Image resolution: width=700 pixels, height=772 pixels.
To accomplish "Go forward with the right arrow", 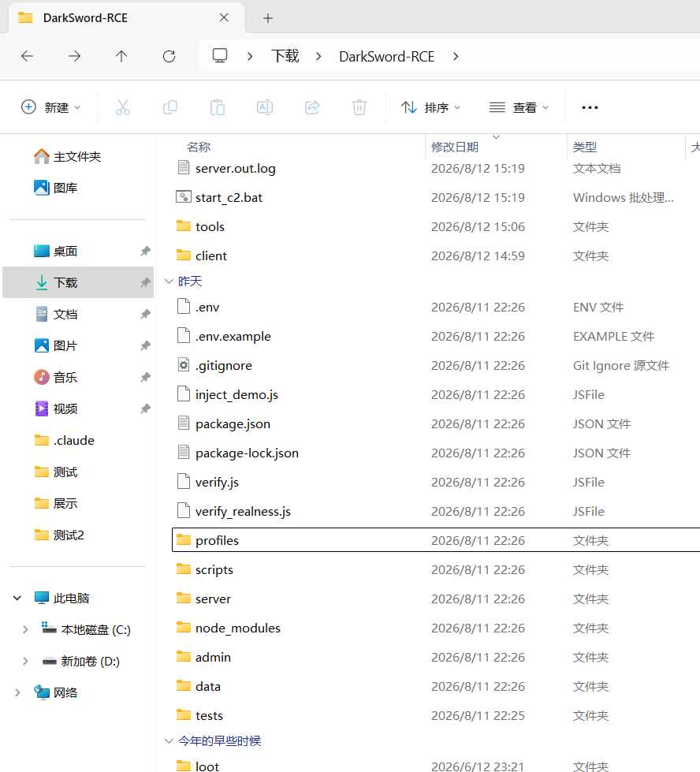I will click(x=74, y=56).
